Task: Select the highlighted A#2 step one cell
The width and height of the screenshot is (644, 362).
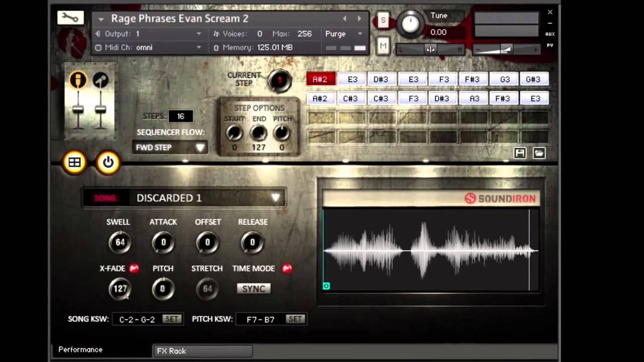Action: 320,79
